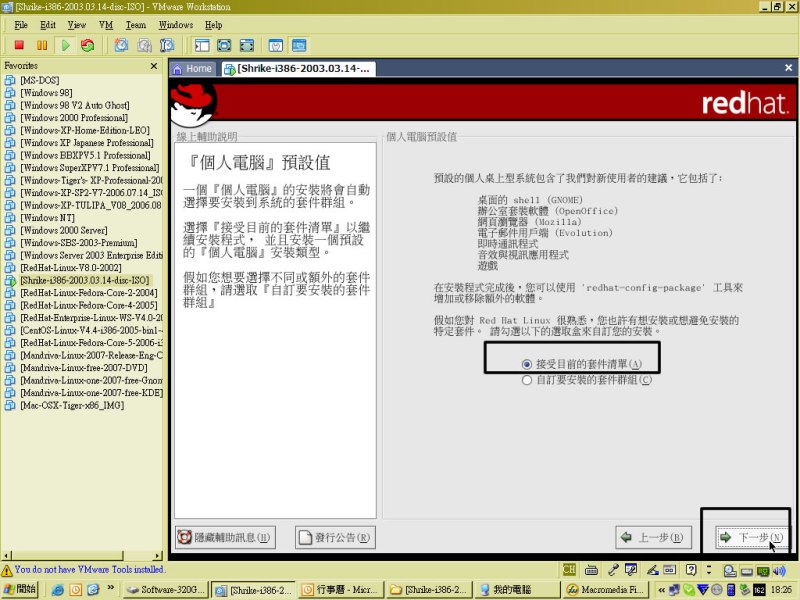The image size is (800, 600).
Task: Open the File menu
Action: 21,25
